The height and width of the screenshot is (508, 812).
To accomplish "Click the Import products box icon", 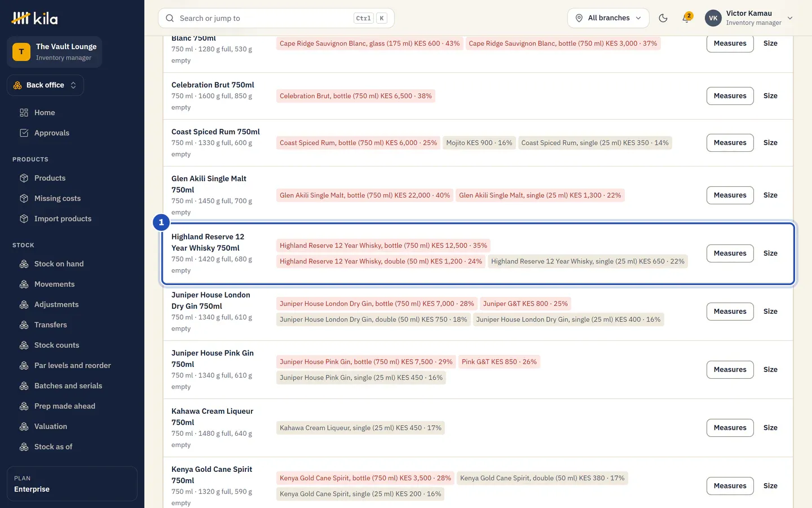I will (x=24, y=218).
